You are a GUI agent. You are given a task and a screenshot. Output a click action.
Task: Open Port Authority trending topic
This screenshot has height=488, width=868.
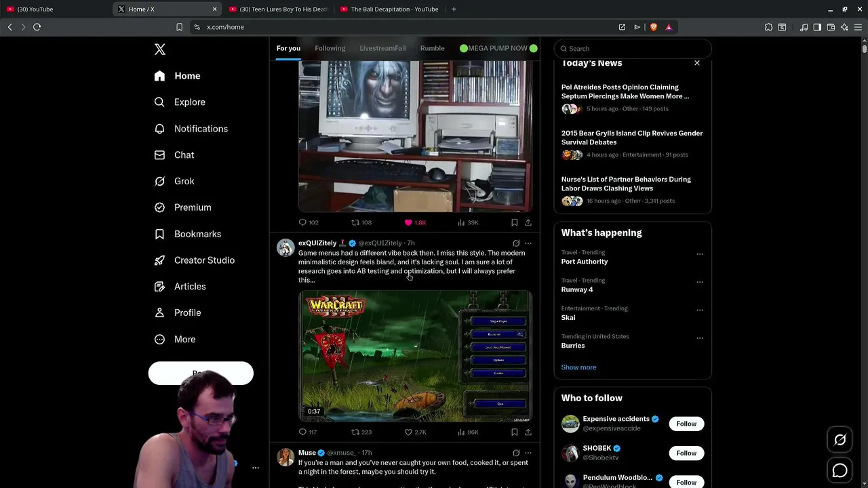pyautogui.click(x=585, y=262)
